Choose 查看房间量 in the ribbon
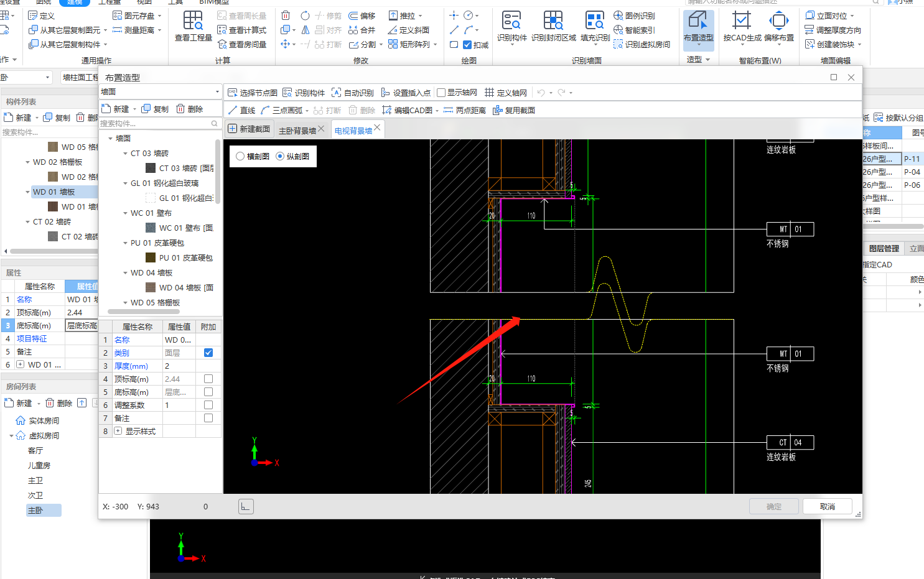This screenshot has width=924, height=579. pyautogui.click(x=241, y=44)
